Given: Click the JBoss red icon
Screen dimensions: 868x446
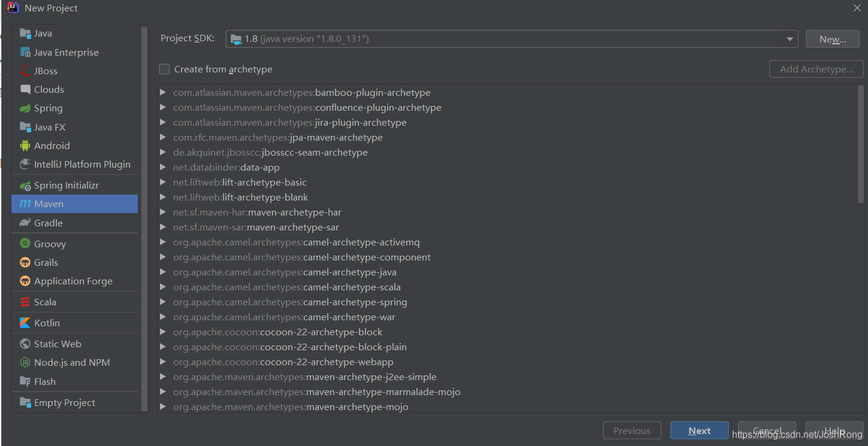Looking at the screenshot, I should tap(25, 71).
